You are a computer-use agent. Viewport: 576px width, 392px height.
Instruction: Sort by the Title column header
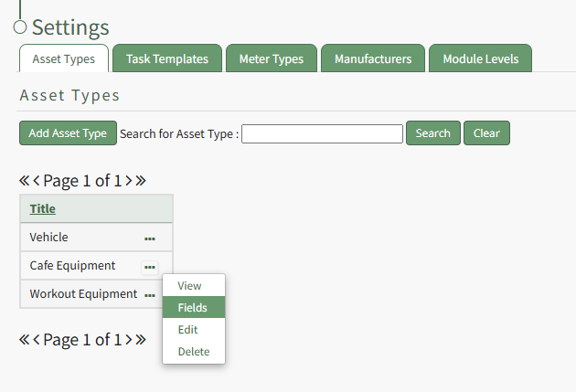[42, 208]
